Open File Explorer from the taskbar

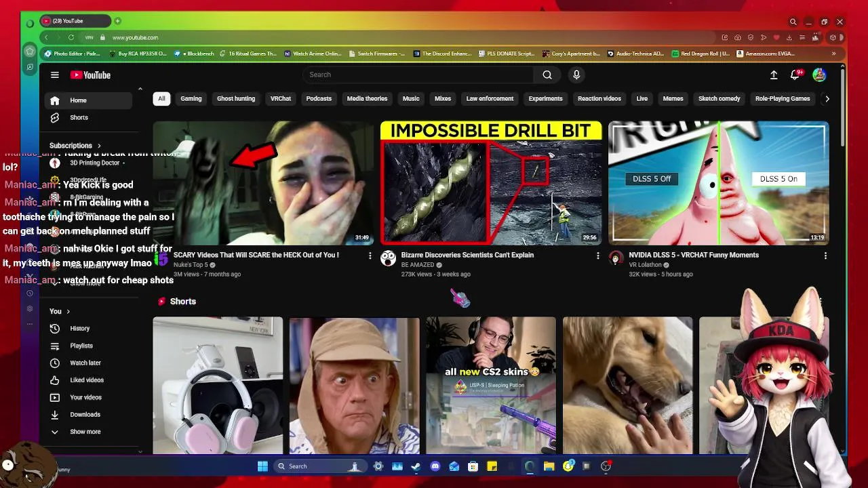[x=549, y=466]
